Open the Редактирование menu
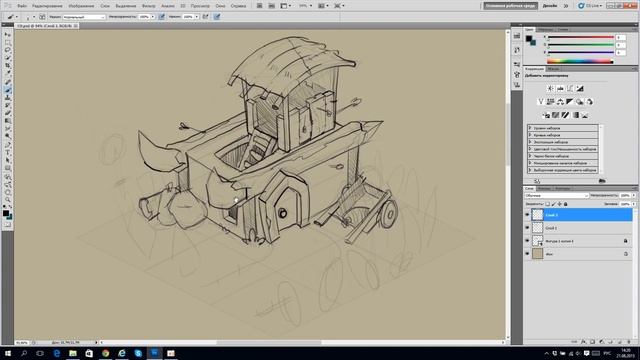Screen dimensions: 640x360 47,6
